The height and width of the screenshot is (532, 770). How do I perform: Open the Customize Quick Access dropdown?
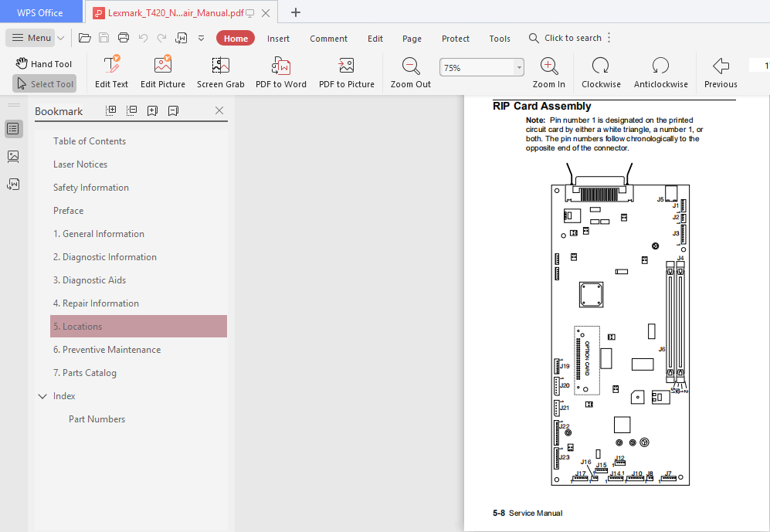pyautogui.click(x=201, y=38)
